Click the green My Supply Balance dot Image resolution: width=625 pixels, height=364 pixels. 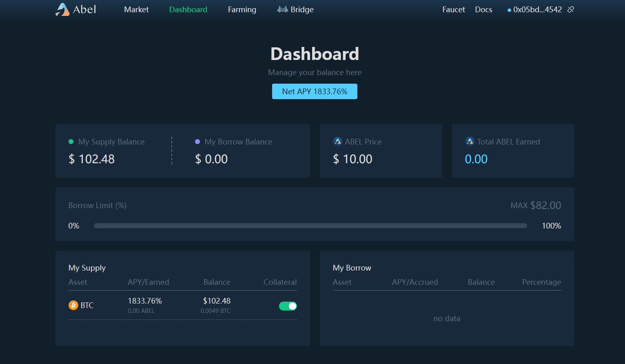click(71, 141)
